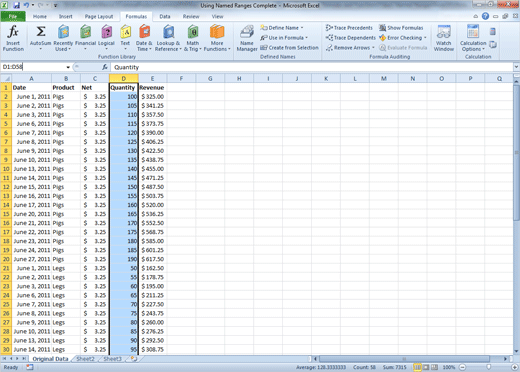Click into the Name Box field
520x372 pixels.
(x=33, y=67)
